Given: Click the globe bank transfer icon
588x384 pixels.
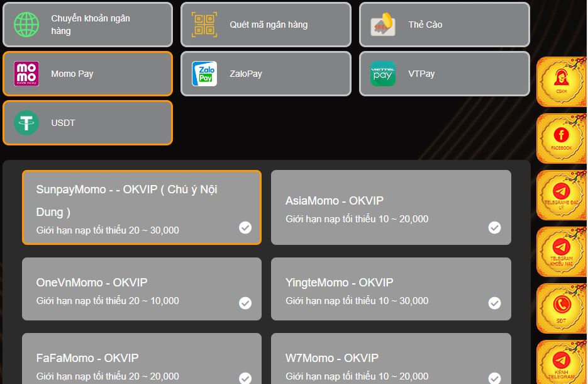Looking at the screenshot, I should [26, 25].
